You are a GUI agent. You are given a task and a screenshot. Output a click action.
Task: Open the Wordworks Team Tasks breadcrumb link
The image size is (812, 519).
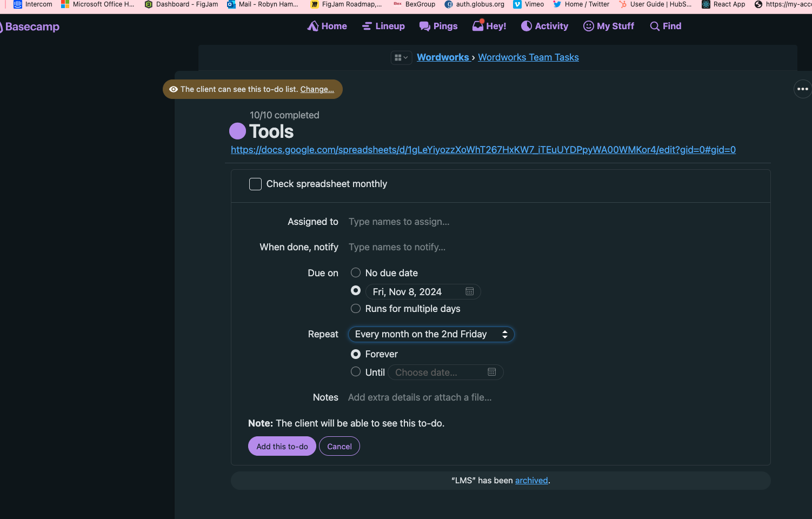pos(528,57)
